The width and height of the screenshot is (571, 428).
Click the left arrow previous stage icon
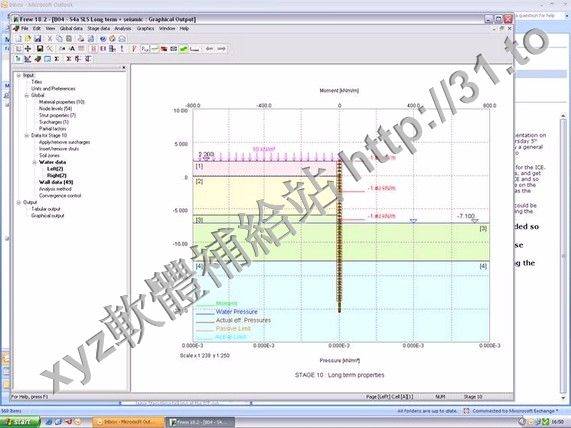coord(209,48)
